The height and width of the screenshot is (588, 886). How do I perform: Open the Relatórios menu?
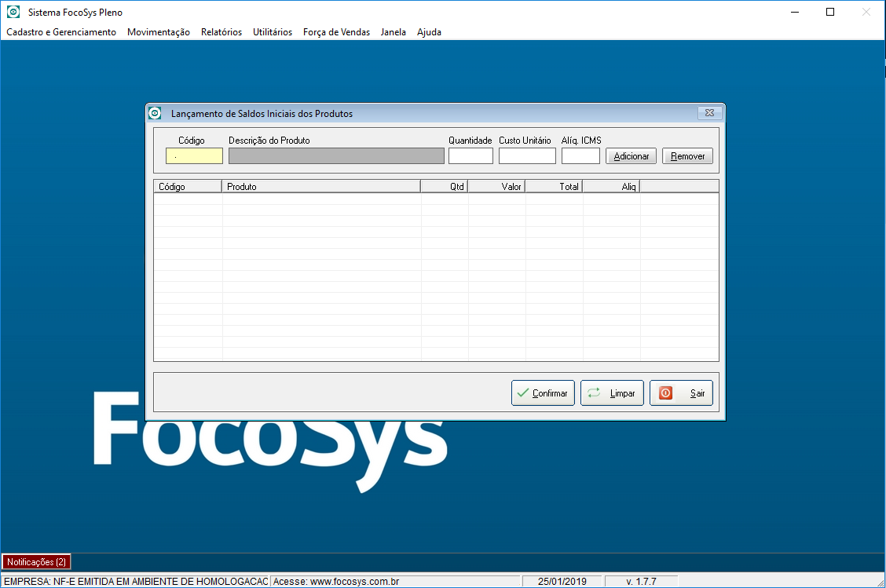pos(222,32)
